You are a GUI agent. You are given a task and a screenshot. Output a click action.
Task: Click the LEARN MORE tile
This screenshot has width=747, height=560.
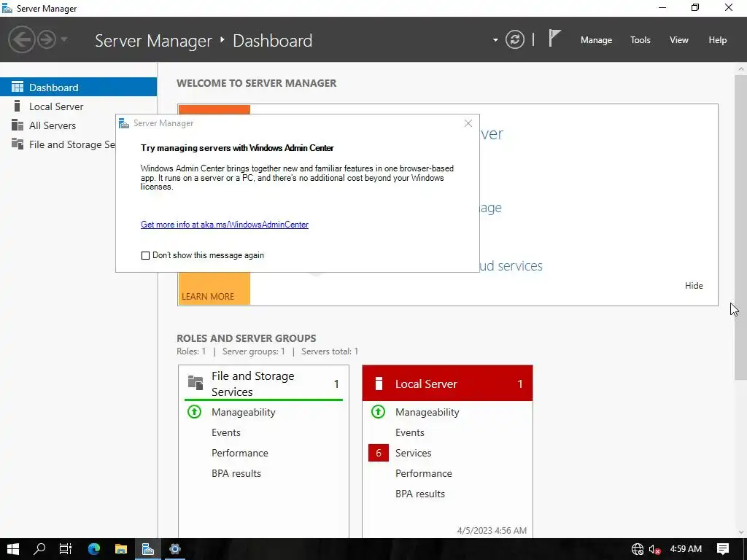[x=214, y=288]
